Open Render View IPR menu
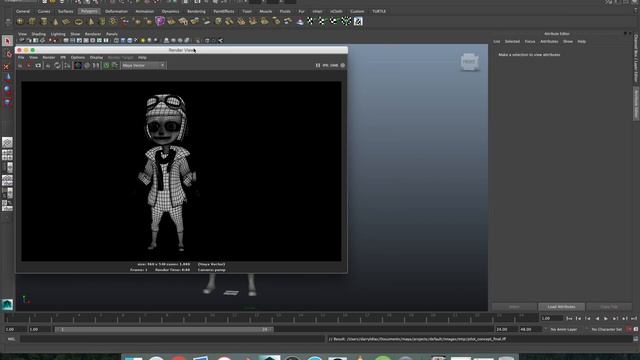 point(63,58)
